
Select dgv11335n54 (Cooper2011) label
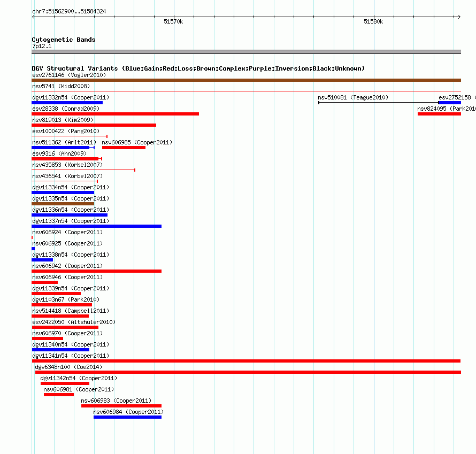click(x=71, y=198)
